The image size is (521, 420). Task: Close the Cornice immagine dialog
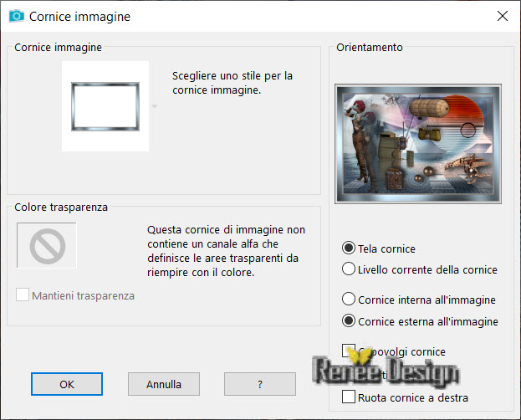(503, 16)
